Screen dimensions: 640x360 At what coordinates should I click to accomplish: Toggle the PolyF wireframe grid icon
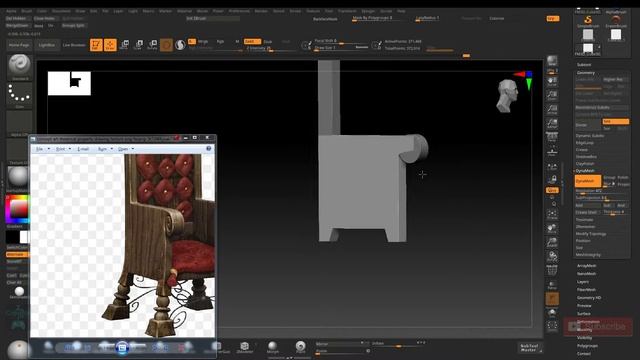coord(552,270)
